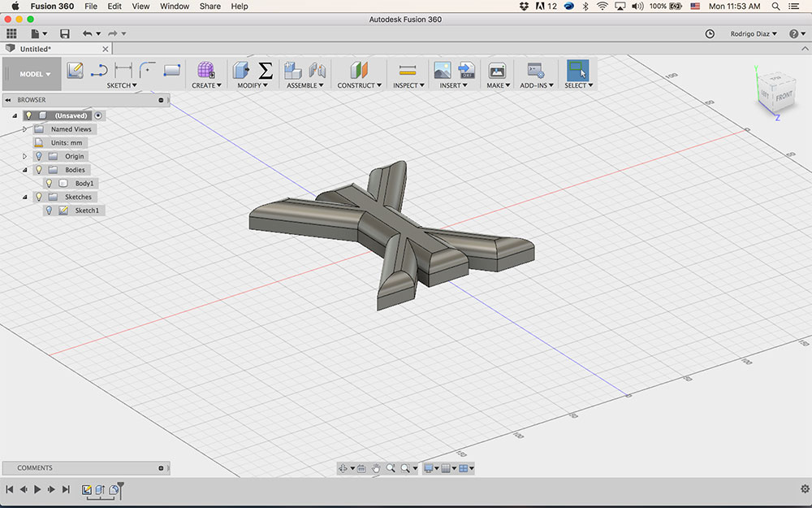812x508 pixels.
Task: Open the MODIFY dropdown menu
Action: (253, 85)
